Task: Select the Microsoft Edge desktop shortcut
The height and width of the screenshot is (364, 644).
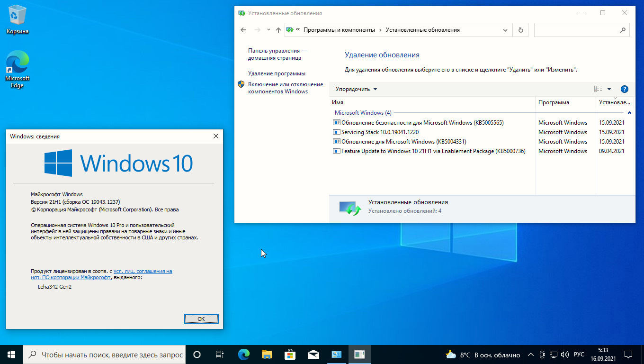Action: (x=18, y=70)
